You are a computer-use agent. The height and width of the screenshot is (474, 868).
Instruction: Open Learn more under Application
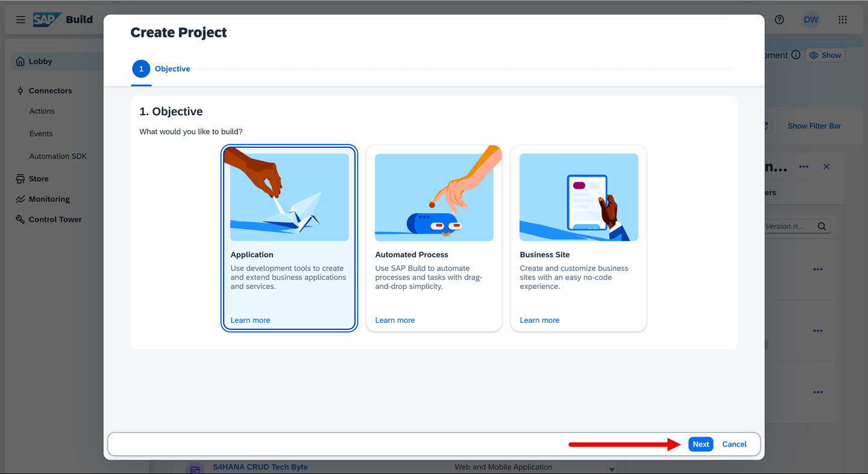tap(250, 320)
